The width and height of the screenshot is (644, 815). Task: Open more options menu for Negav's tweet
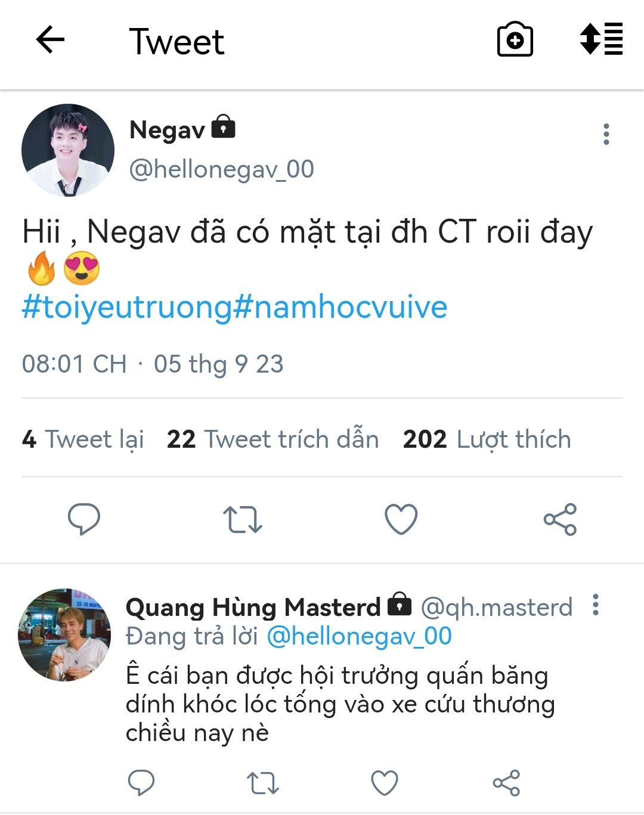606,134
